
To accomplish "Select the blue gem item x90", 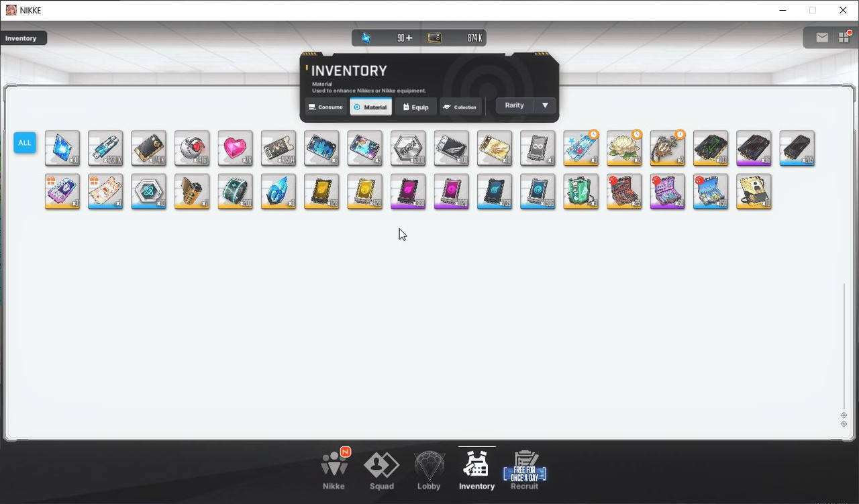I will [62, 148].
